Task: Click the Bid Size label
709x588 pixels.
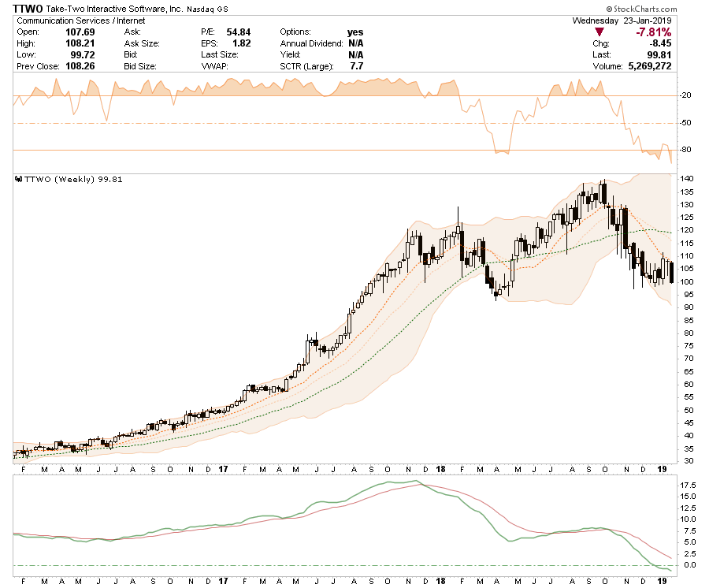Action: [140, 66]
